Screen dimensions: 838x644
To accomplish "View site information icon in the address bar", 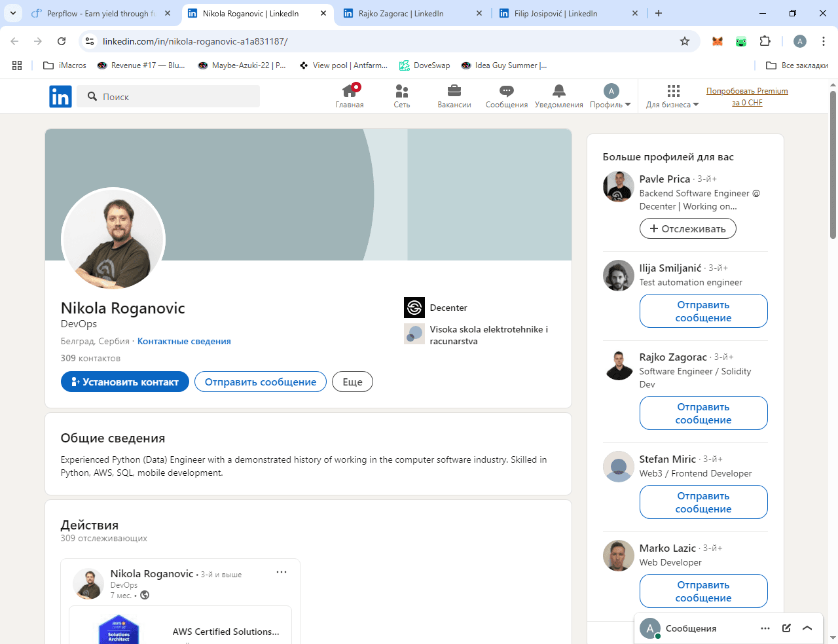I will (x=90, y=41).
